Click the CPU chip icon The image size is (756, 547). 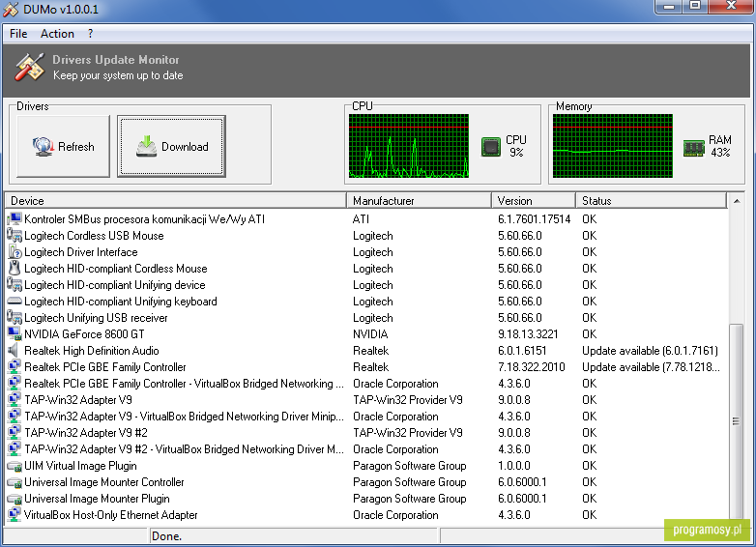point(491,147)
